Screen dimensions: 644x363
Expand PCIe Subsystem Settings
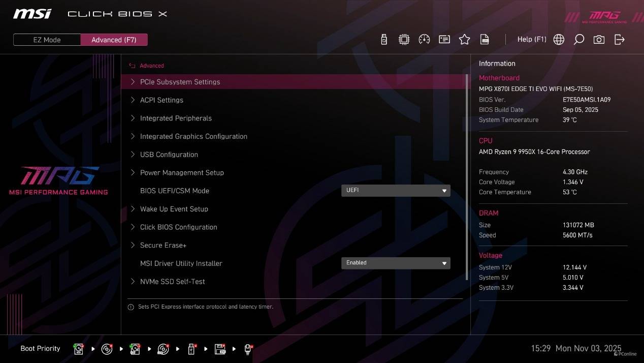pyautogui.click(x=180, y=82)
